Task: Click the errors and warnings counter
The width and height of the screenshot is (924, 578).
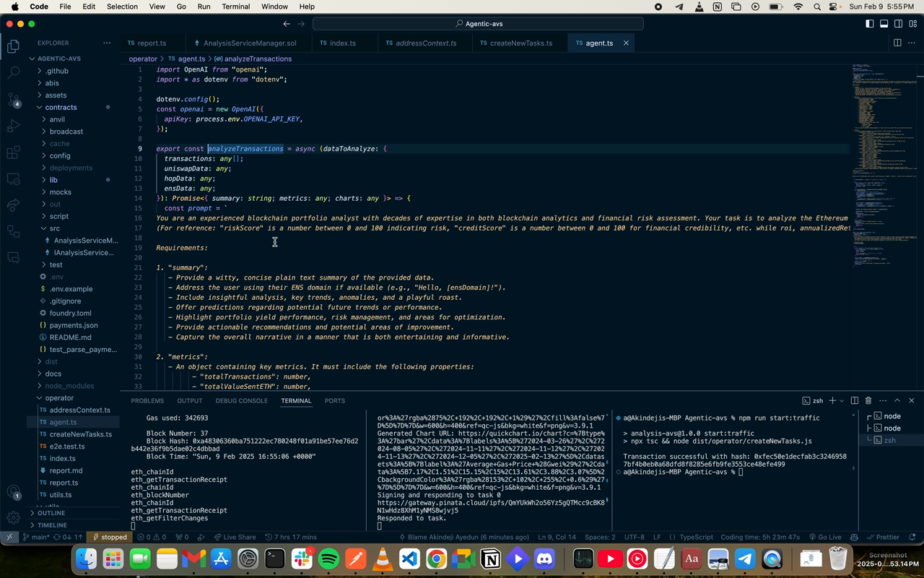Action: pos(152,537)
